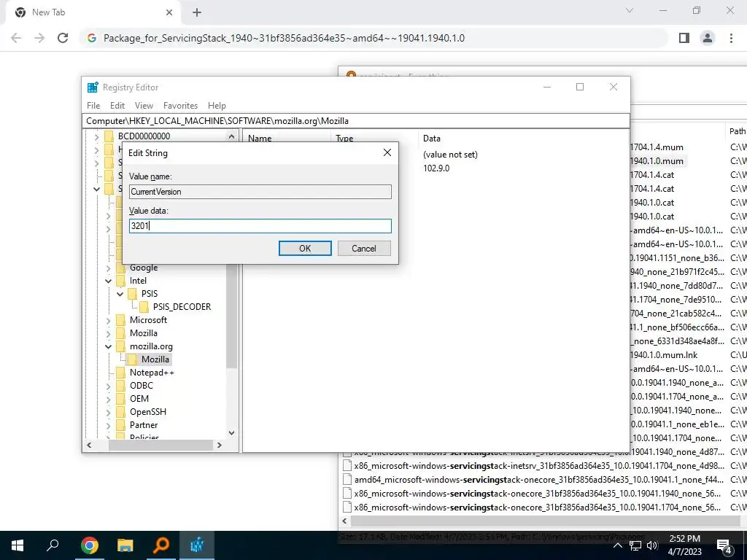Click the Value name field CurrentVersion
The image size is (747, 560).
[260, 192]
